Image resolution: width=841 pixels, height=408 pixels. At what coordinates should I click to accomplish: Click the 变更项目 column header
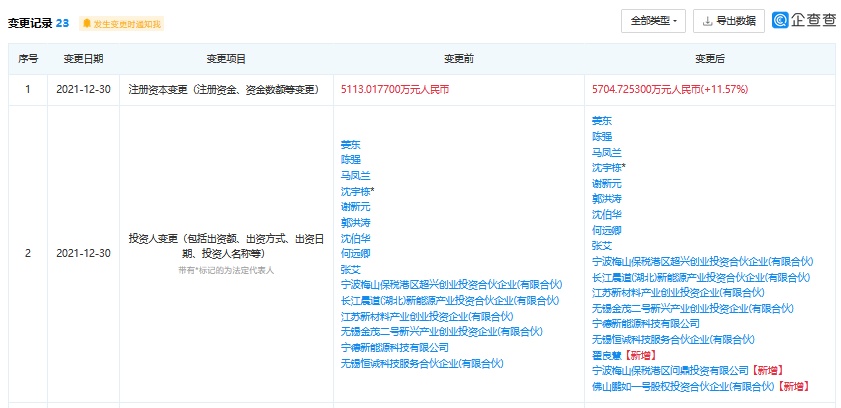226,59
